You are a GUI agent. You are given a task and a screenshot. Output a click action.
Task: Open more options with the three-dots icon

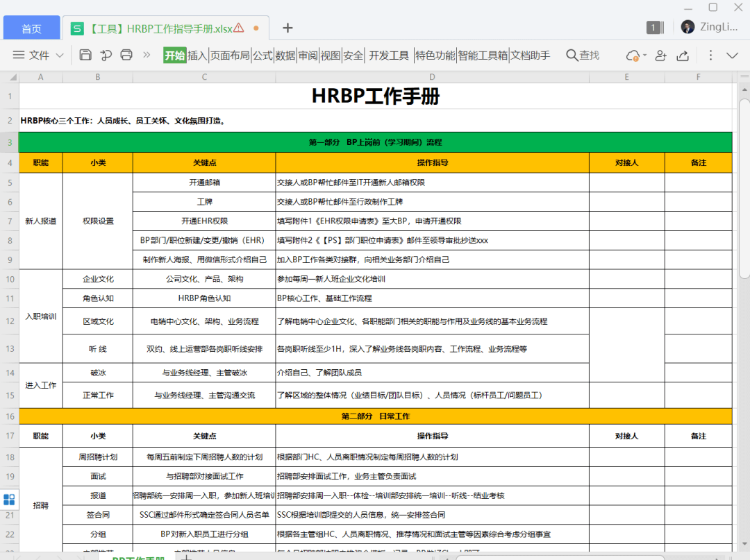click(710, 56)
